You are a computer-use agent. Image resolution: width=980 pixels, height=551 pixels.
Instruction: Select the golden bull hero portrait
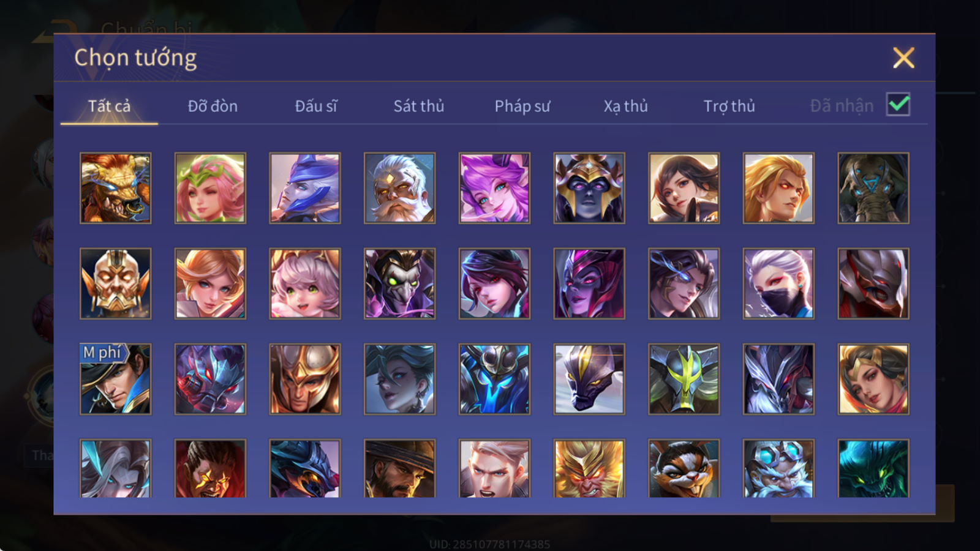[115, 188]
